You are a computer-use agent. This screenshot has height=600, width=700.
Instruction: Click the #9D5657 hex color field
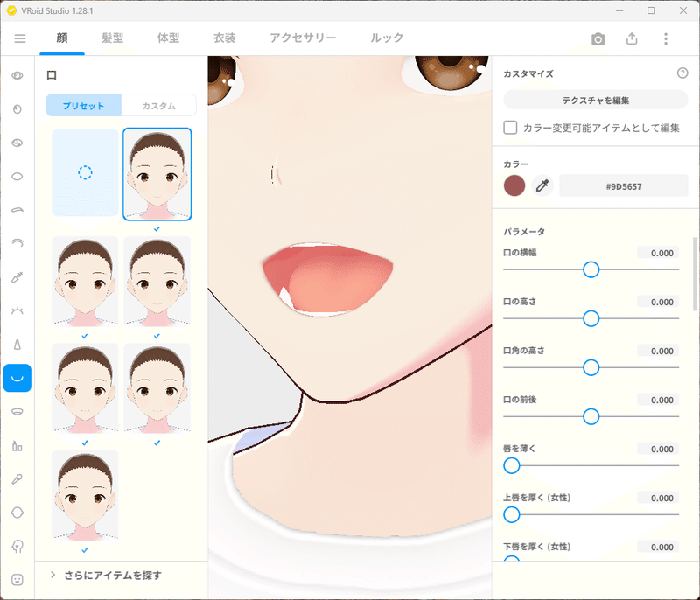[x=624, y=186]
